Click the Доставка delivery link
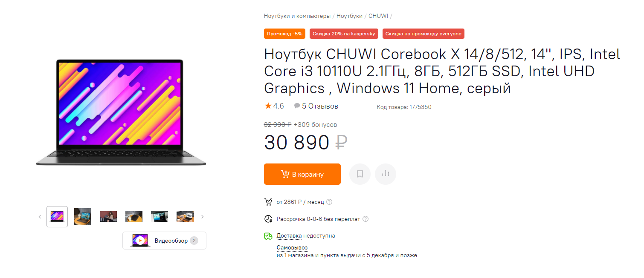644x278 pixels. click(289, 235)
